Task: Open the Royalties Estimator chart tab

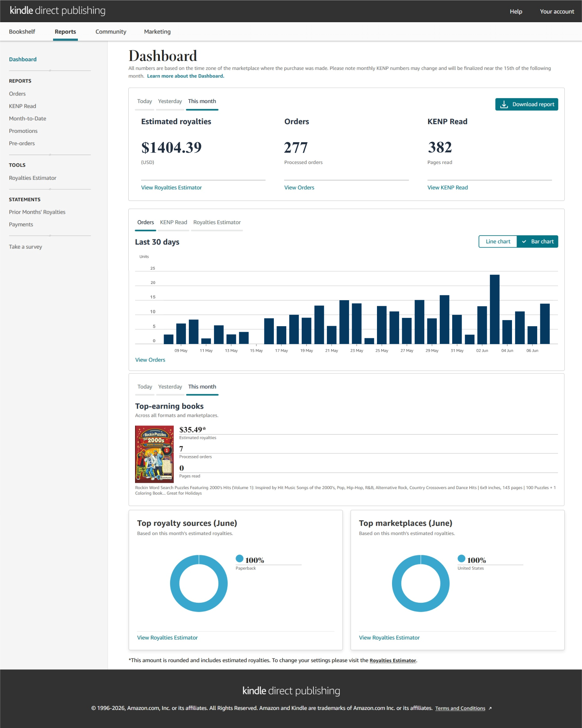Action: [x=217, y=222]
